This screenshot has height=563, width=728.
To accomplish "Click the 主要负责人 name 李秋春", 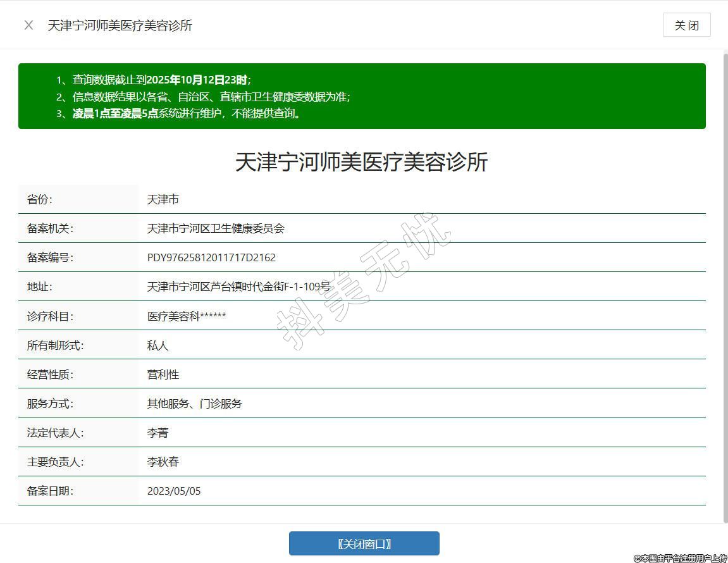I will 163,462.
